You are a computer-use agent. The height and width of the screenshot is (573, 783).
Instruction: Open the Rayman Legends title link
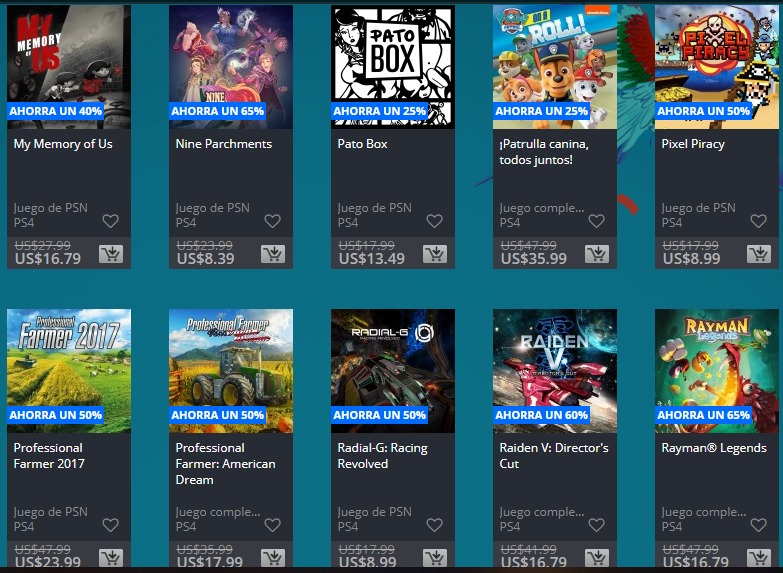[714, 448]
